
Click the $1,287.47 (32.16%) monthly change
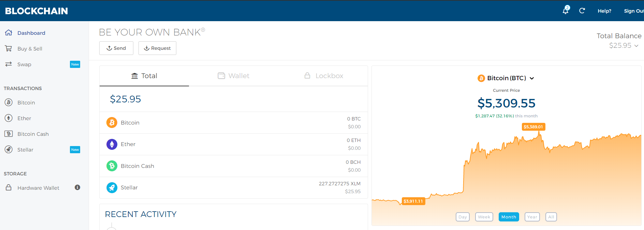click(494, 116)
